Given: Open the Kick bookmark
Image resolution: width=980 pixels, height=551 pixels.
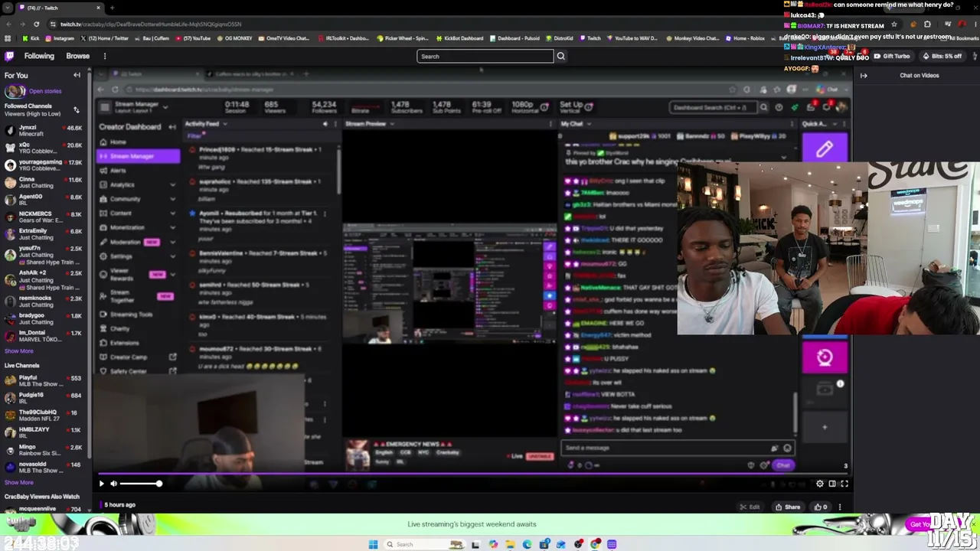Looking at the screenshot, I should 31,38.
